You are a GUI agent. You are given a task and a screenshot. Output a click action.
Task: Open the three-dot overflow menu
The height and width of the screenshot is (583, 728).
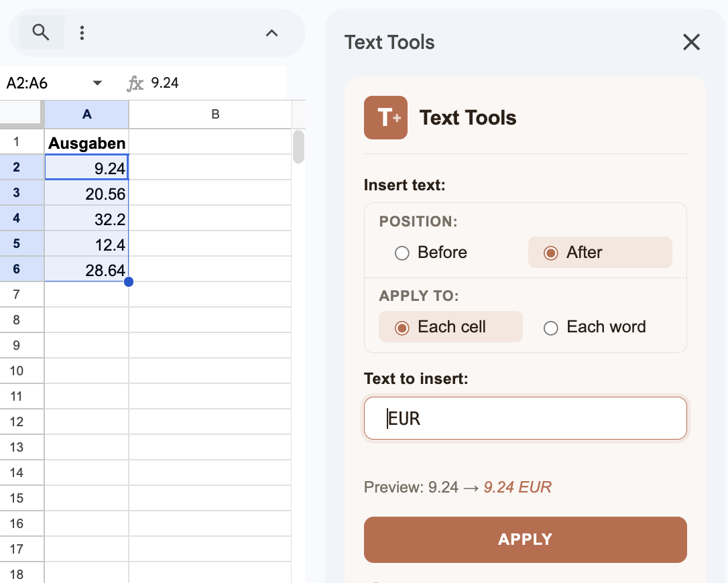pyautogui.click(x=82, y=32)
